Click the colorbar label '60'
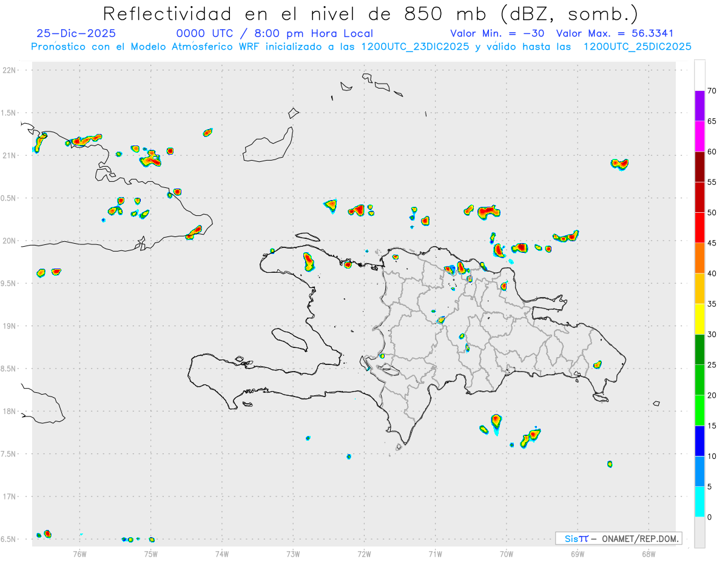This screenshot has width=728, height=562. point(712,152)
